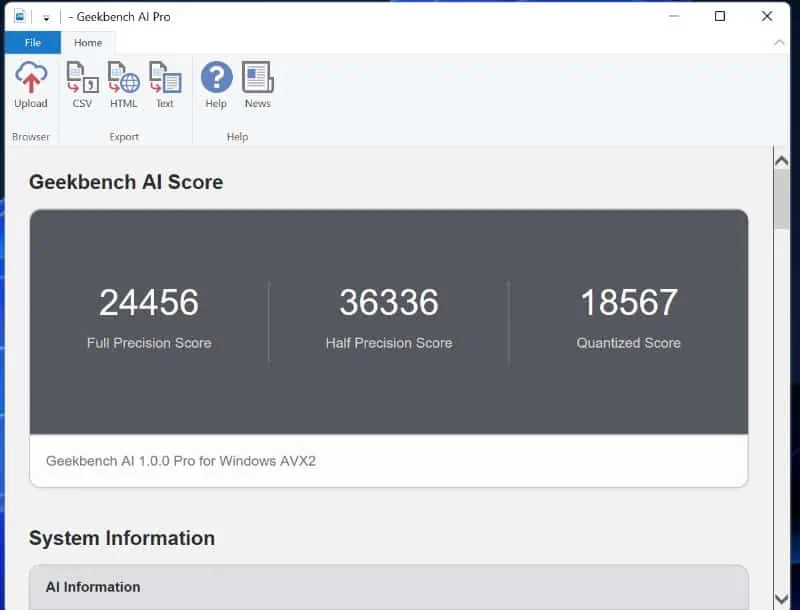Click the app icon in the title bar
This screenshot has height=610, width=800.
pyautogui.click(x=20, y=16)
